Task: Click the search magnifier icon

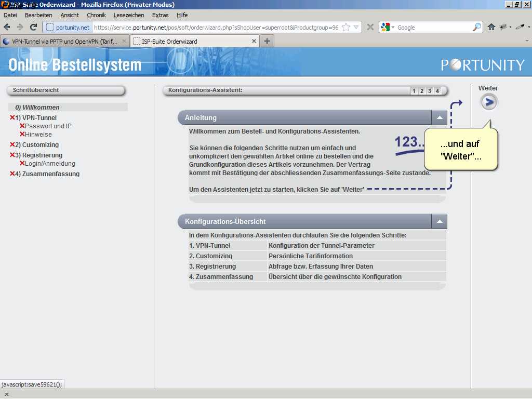Action: 476,27
